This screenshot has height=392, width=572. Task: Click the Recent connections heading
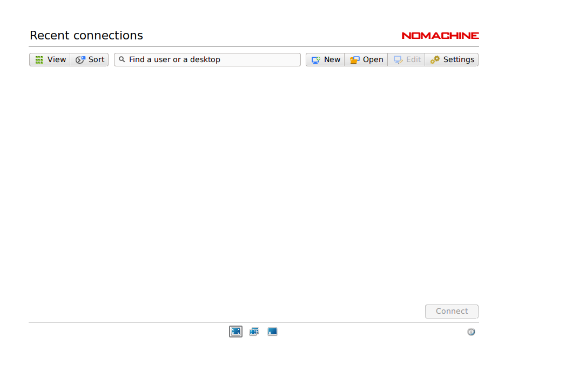(86, 35)
